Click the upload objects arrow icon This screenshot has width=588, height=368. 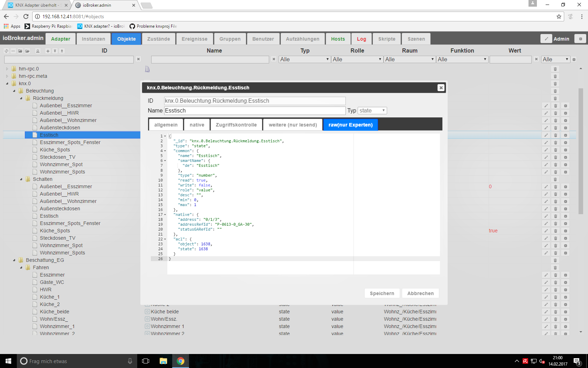[55, 51]
